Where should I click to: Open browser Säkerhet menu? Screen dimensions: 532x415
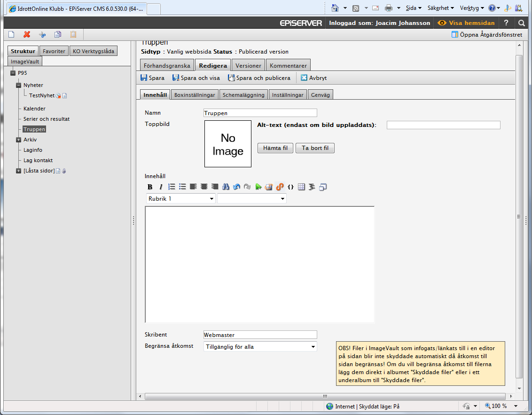click(440, 8)
